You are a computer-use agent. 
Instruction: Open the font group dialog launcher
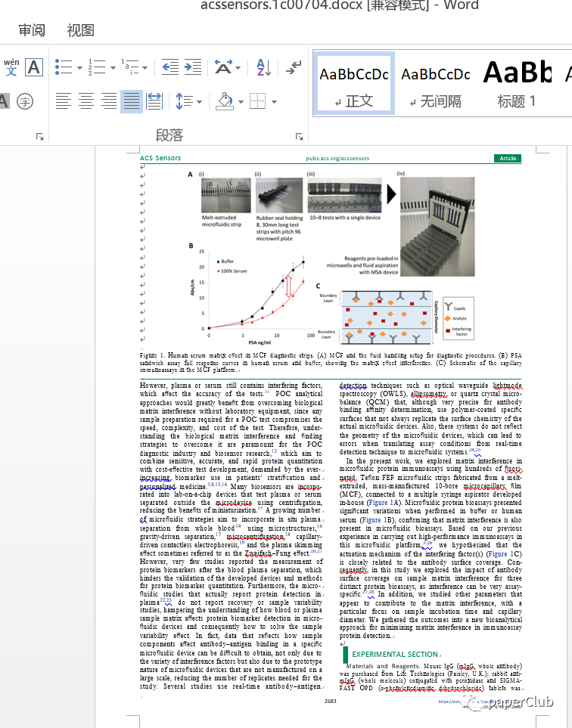click(40, 137)
